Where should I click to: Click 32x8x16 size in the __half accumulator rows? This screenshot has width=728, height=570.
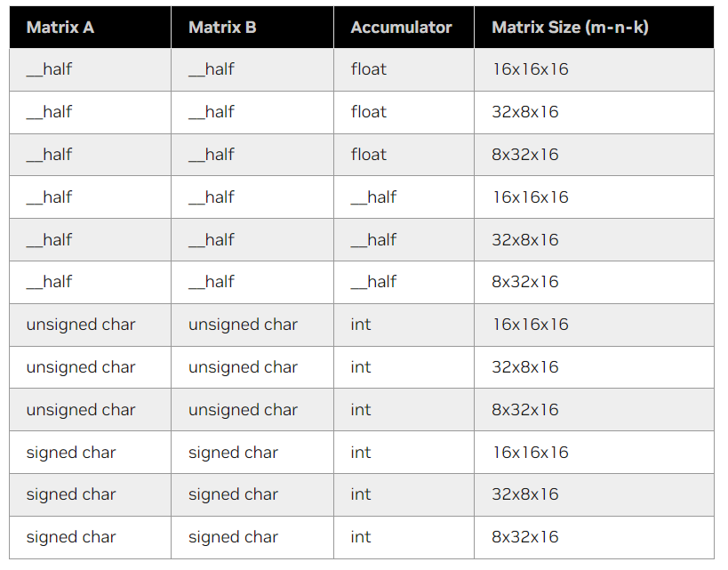525,240
